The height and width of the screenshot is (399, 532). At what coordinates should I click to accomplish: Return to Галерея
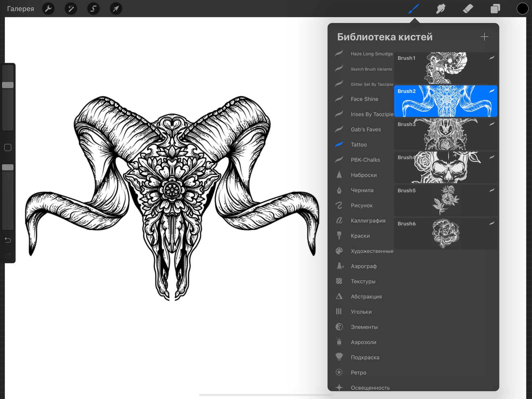20,9
